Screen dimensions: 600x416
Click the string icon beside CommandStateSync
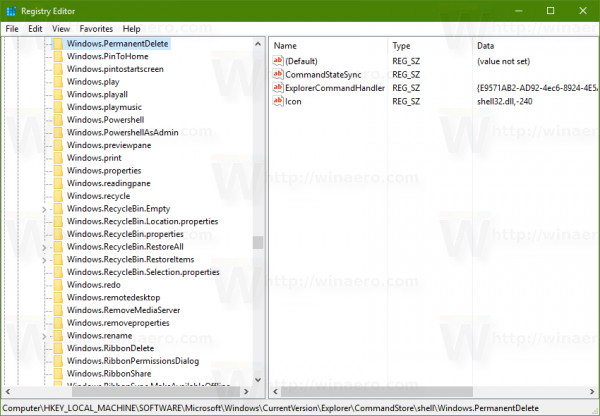(278, 74)
